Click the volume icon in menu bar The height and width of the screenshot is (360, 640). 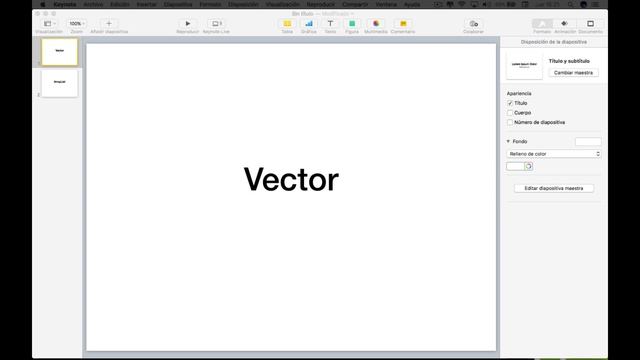(x=486, y=4)
